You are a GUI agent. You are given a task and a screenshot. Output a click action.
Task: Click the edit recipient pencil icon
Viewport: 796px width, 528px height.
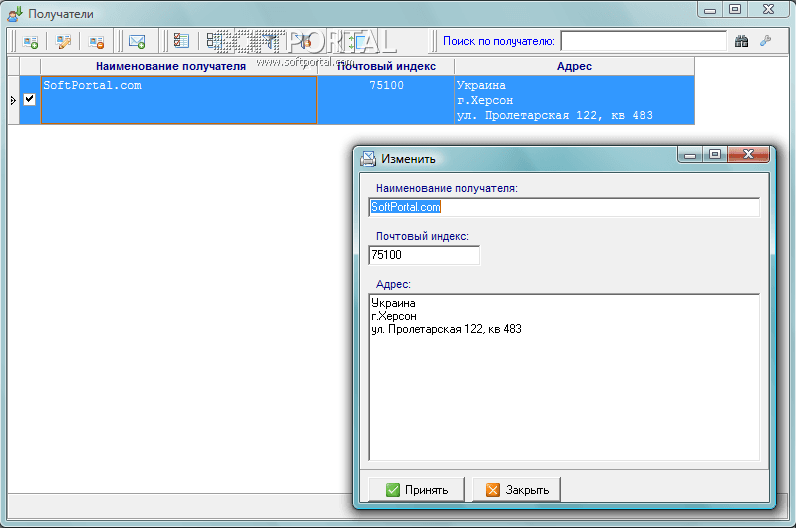63,42
